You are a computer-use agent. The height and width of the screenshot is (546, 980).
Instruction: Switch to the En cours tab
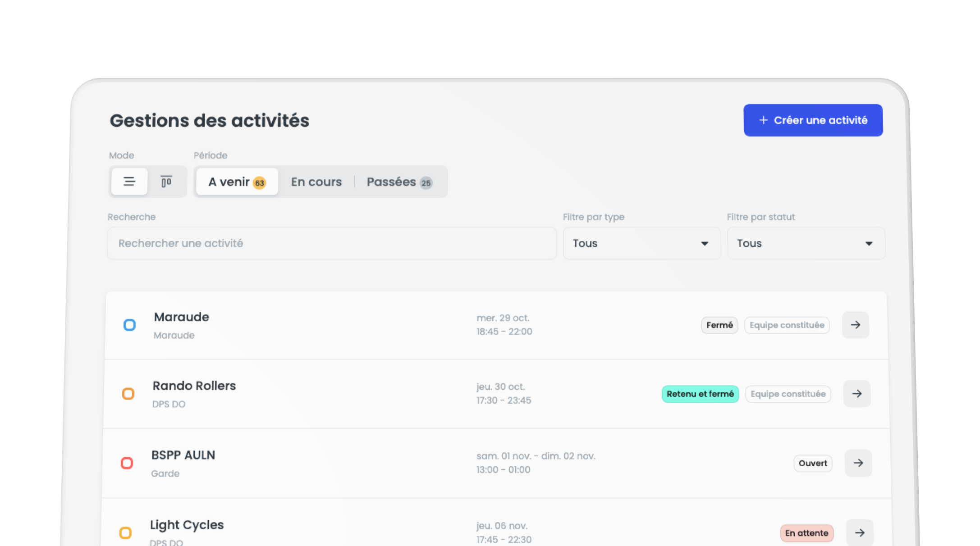click(316, 182)
